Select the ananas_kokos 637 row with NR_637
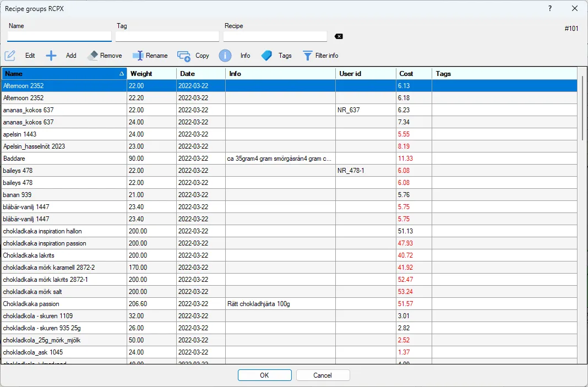 pyautogui.click(x=289, y=110)
